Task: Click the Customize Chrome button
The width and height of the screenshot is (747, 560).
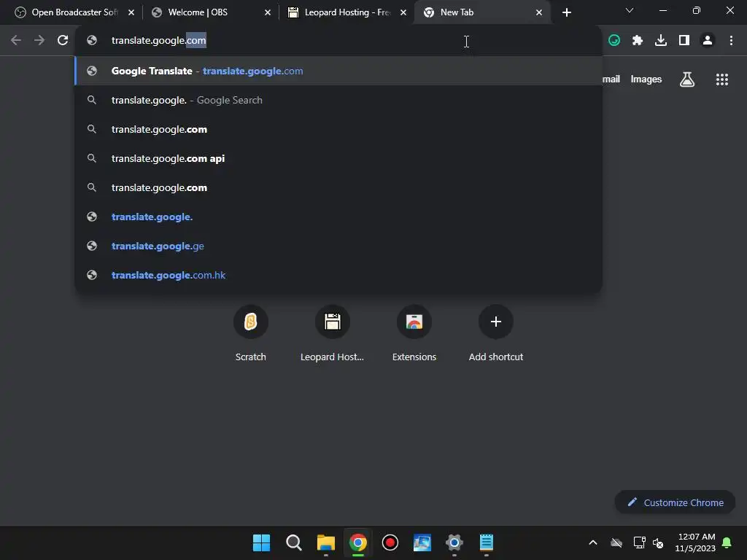Action: point(675,502)
